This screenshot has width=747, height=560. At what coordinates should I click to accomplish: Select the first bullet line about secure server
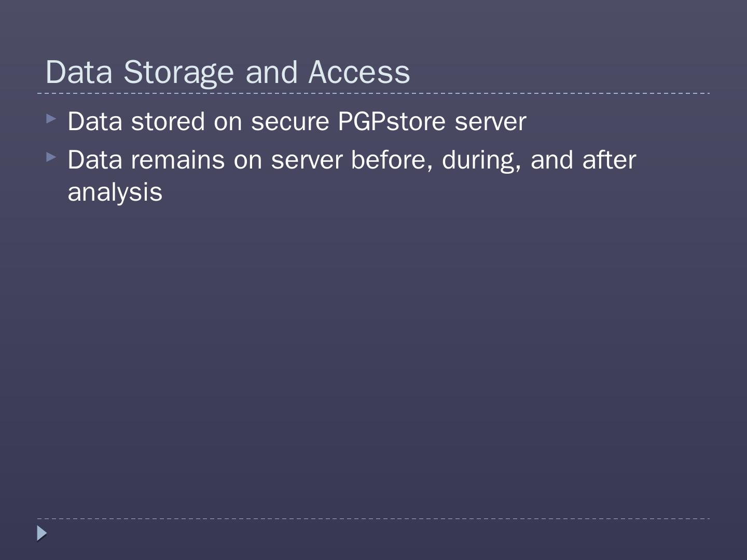point(297,122)
